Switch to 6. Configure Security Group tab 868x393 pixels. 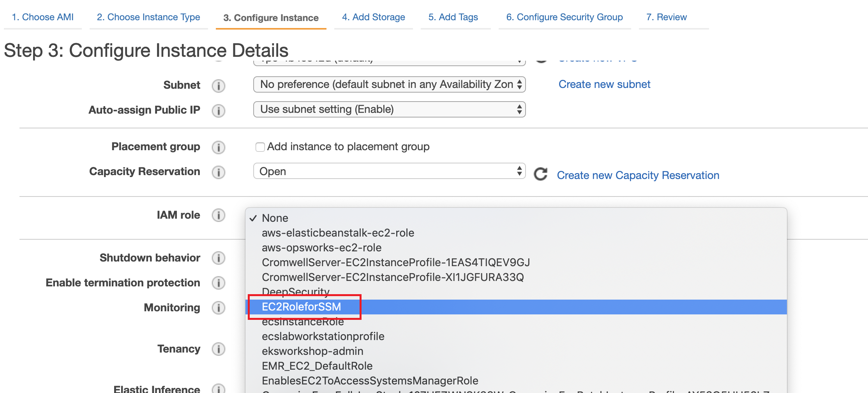point(564,17)
